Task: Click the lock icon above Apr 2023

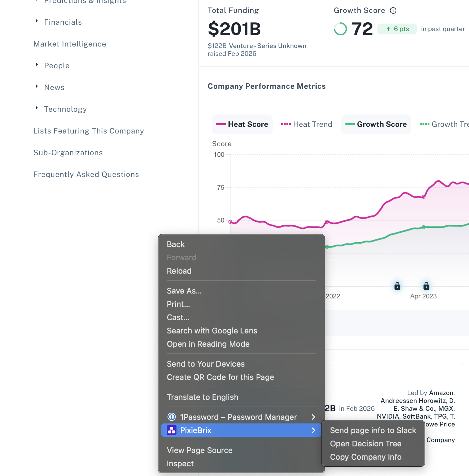Action: click(426, 286)
